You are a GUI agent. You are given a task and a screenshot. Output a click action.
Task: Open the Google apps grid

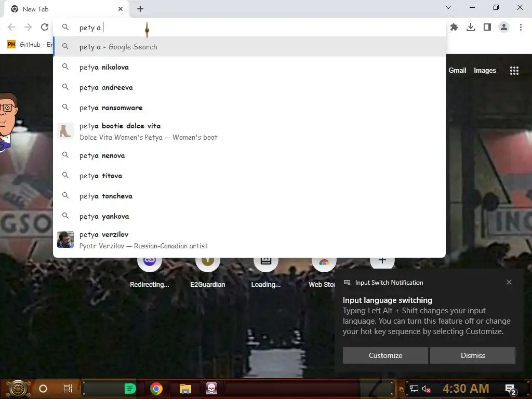pos(514,70)
